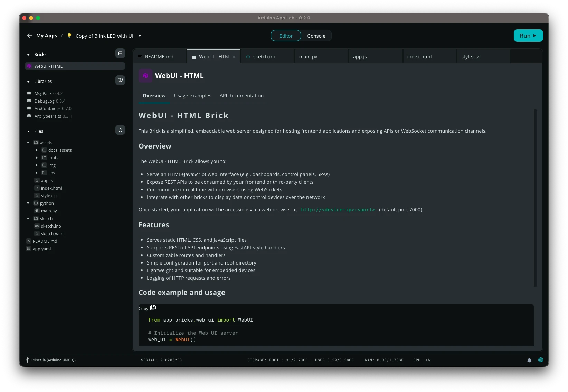
Task: Collapse the python folder
Action: tap(28, 203)
